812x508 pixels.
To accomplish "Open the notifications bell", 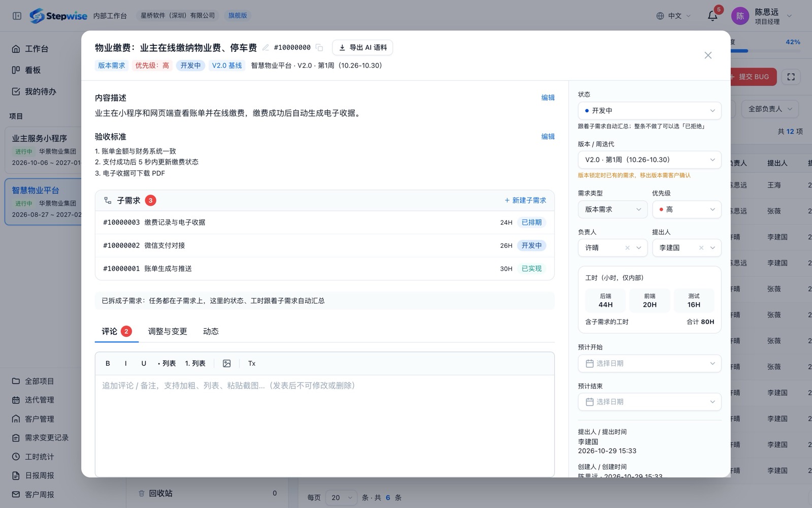I will tap(713, 16).
